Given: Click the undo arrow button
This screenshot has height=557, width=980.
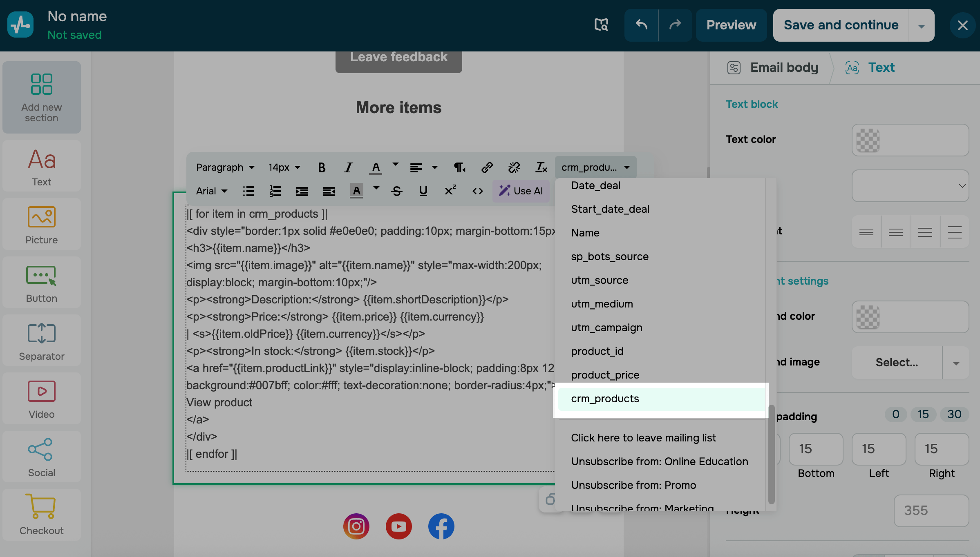Looking at the screenshot, I should click(641, 25).
